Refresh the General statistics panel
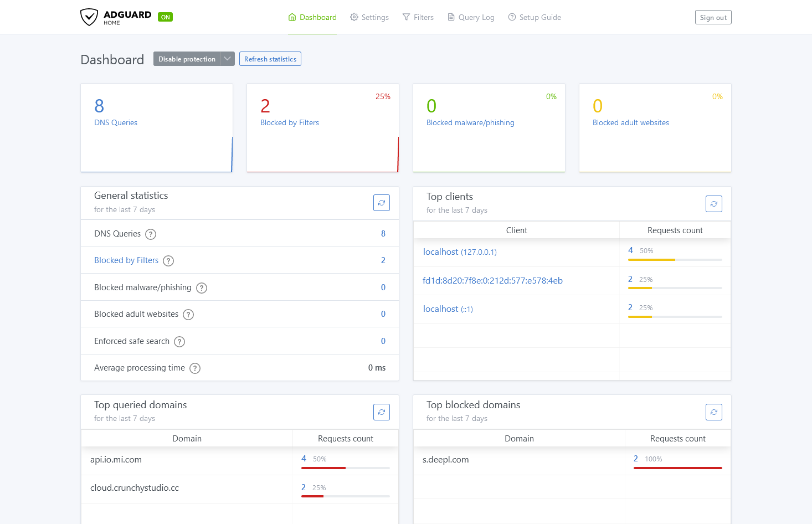The height and width of the screenshot is (524, 812). pyautogui.click(x=381, y=203)
